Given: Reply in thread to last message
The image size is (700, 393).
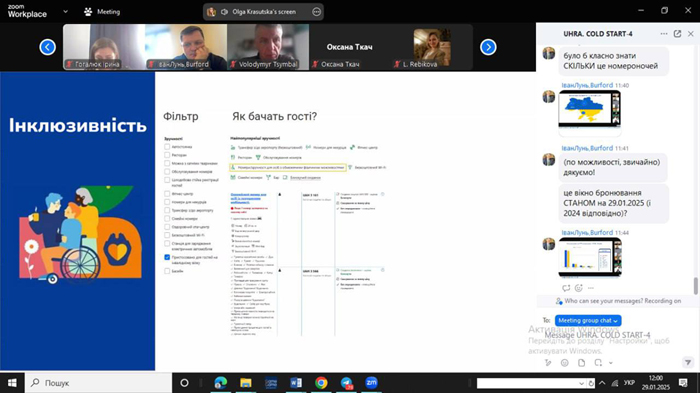Looking at the screenshot, I should 566,288.
